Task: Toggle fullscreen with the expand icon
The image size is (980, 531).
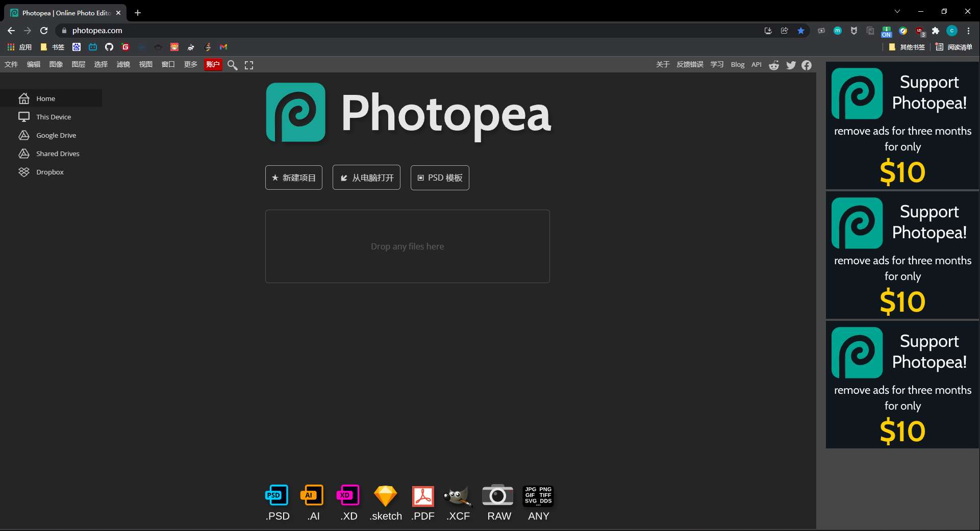Action: pyautogui.click(x=249, y=65)
